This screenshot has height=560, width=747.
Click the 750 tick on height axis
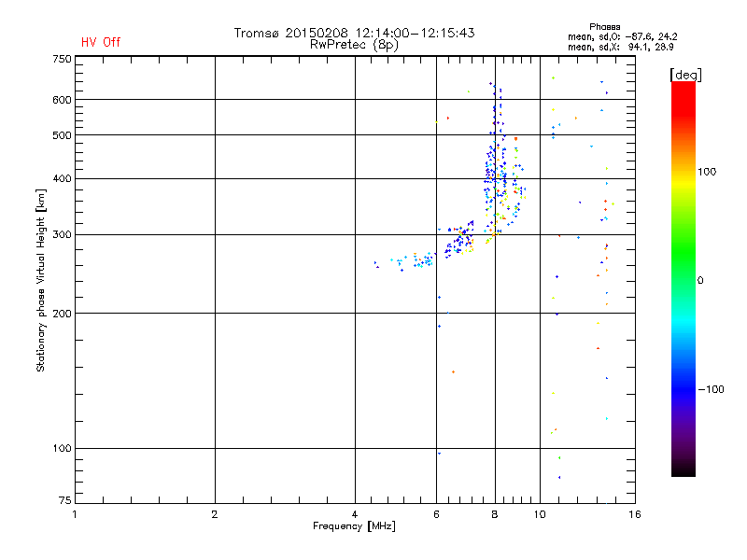coord(62,59)
